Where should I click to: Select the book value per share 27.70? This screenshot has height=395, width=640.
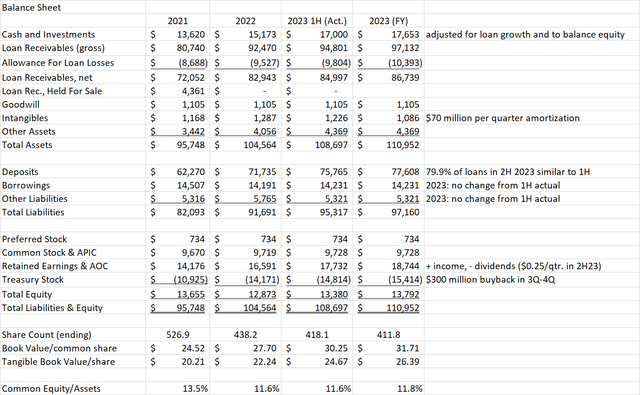264,348
